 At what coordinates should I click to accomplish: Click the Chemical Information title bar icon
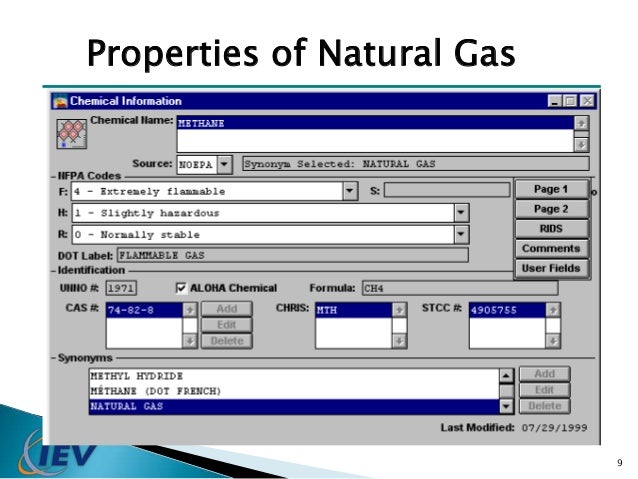(x=60, y=101)
